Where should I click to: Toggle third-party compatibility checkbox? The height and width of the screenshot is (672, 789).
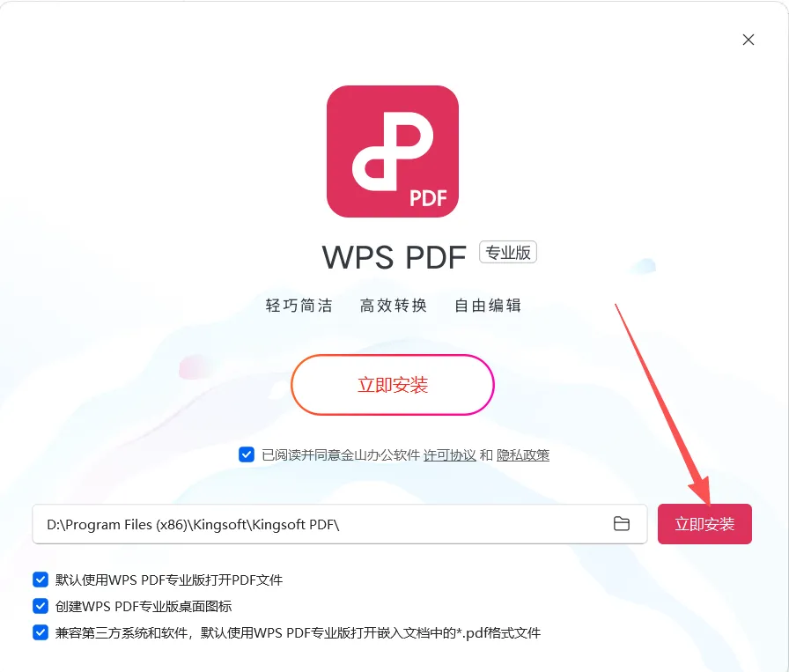click(x=41, y=632)
